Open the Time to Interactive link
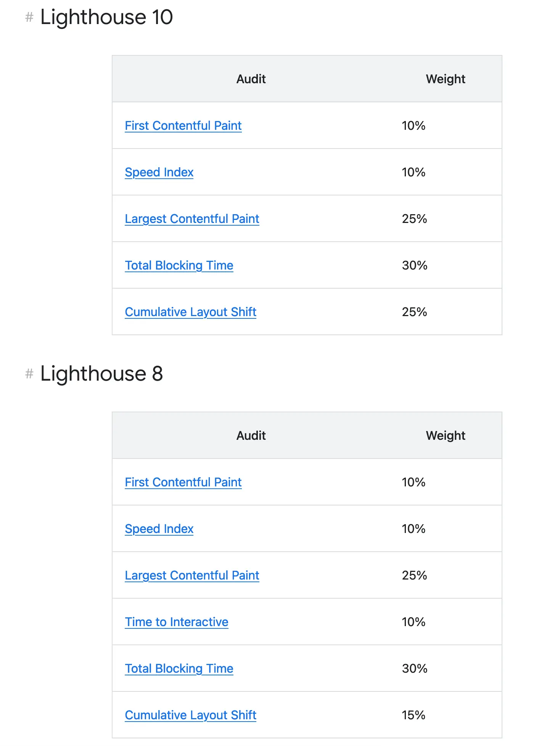 coord(177,622)
